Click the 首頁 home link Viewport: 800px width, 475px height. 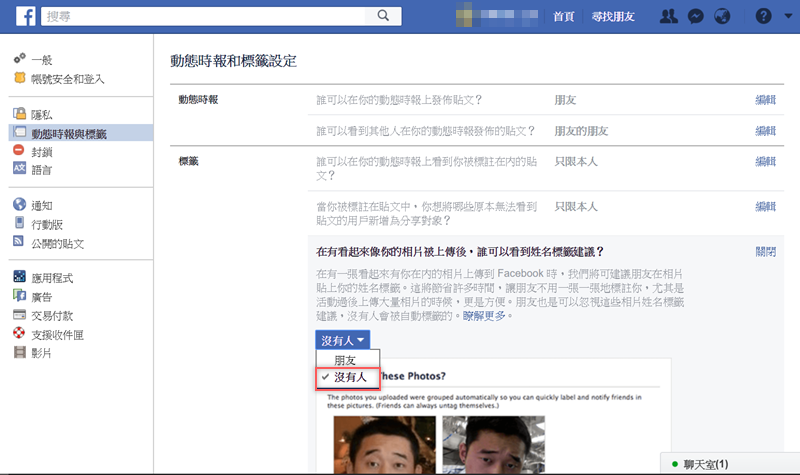(564, 16)
